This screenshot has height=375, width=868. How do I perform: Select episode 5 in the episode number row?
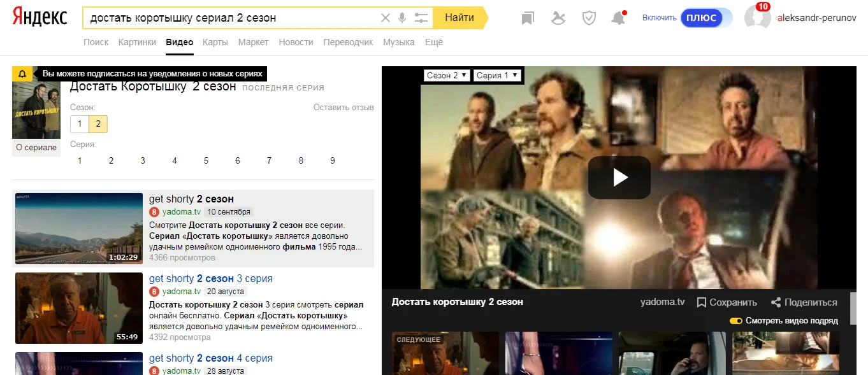click(206, 160)
